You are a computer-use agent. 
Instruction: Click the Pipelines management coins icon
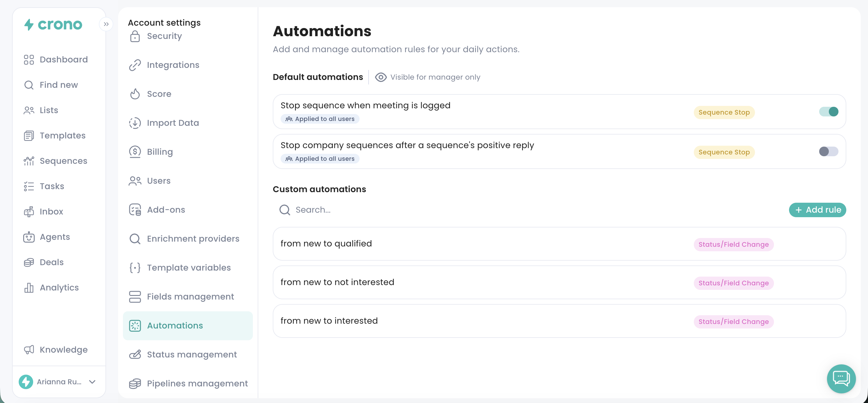tap(135, 384)
